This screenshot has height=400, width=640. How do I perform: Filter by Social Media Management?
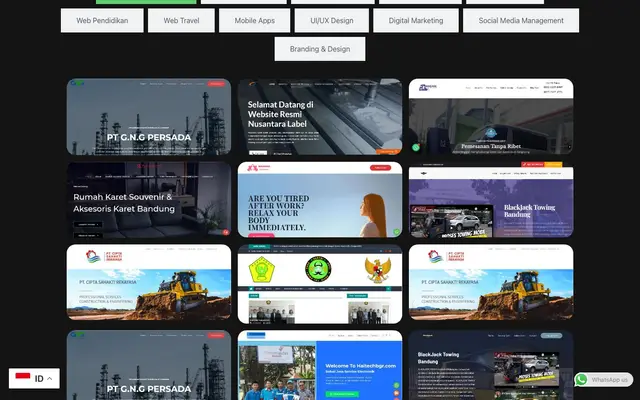[521, 20]
